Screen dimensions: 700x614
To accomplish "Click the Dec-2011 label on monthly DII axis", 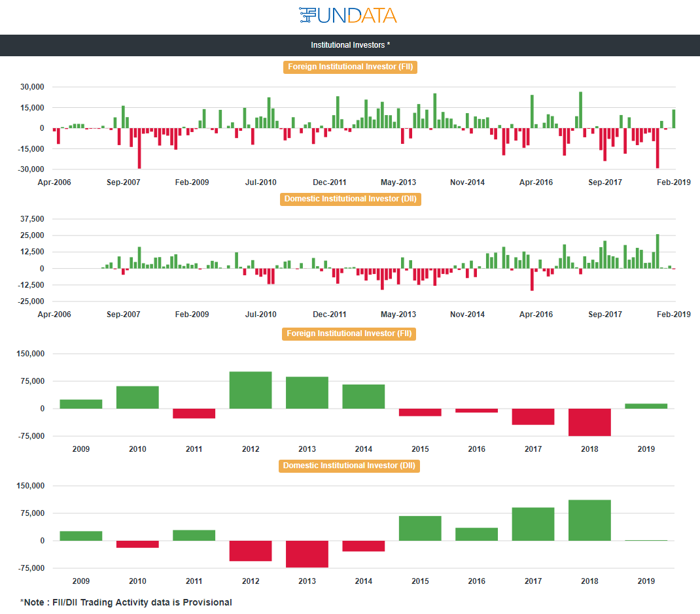I will coord(330,315).
